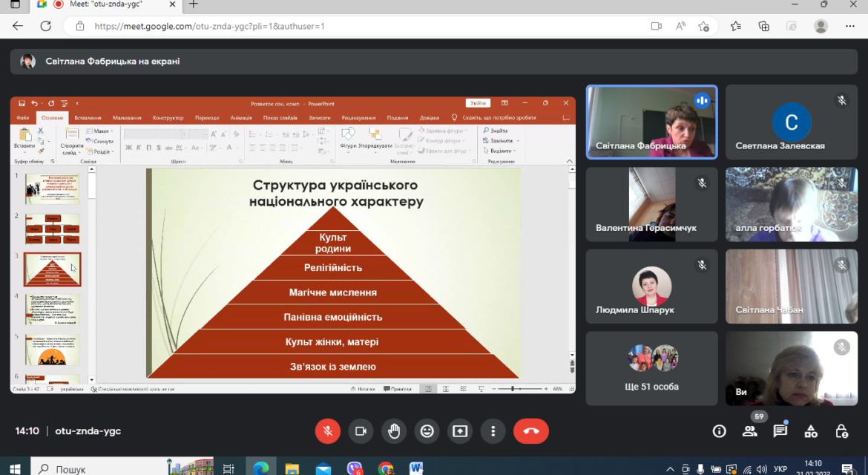Open host controls lock icon

click(x=841, y=431)
